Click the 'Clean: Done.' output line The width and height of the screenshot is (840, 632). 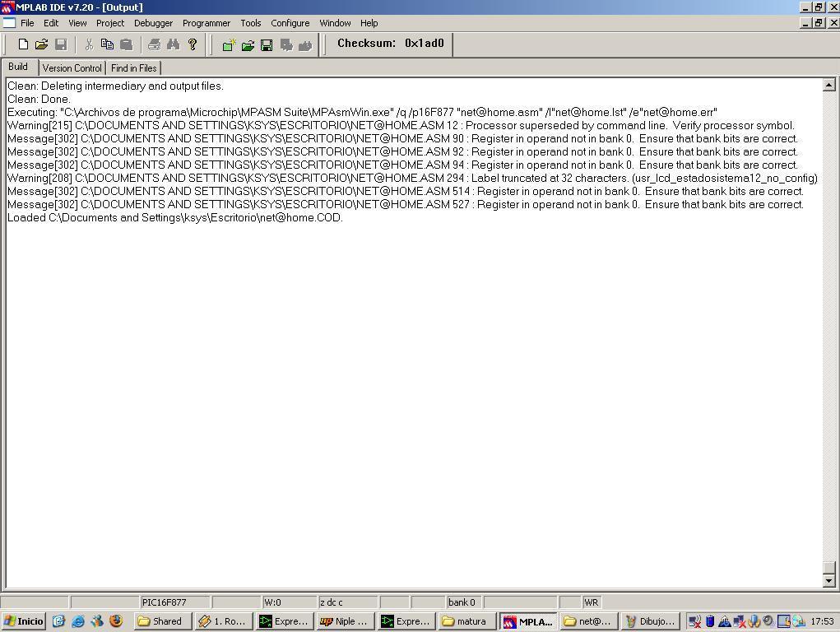coord(39,100)
